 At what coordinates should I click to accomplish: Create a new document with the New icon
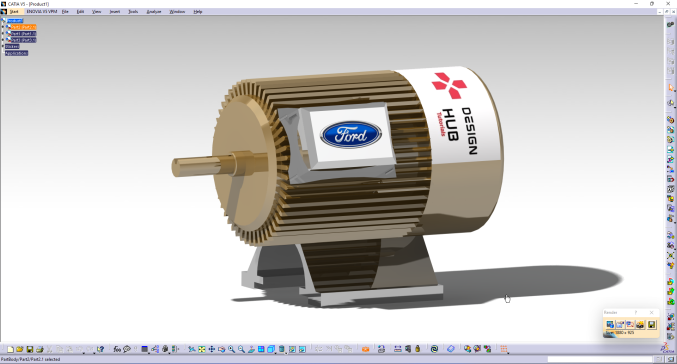pos(10,349)
